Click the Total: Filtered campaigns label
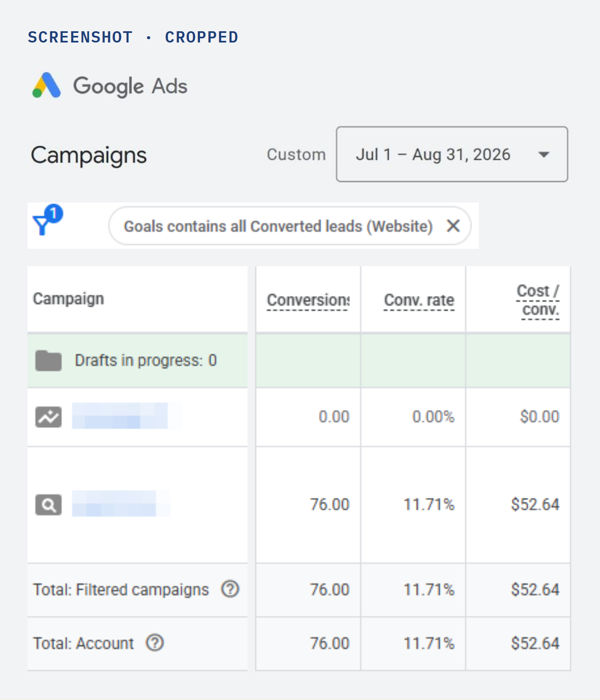This screenshot has height=700, width=600. (121, 590)
